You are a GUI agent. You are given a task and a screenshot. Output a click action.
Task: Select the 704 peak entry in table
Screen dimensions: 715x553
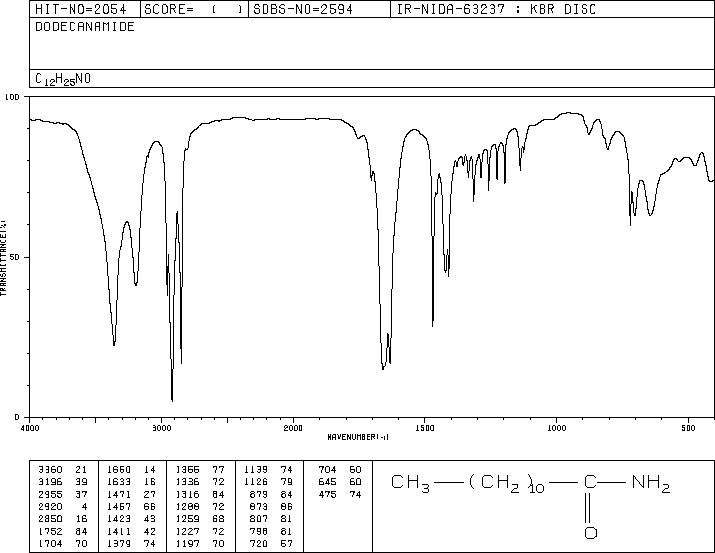point(340,470)
